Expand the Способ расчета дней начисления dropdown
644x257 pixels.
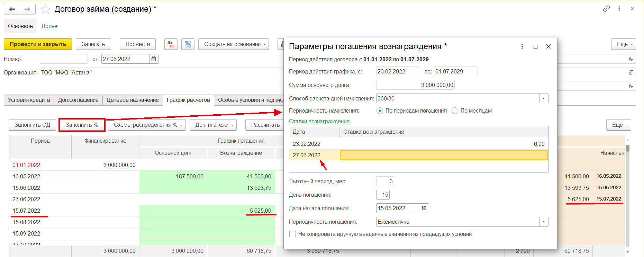point(544,98)
